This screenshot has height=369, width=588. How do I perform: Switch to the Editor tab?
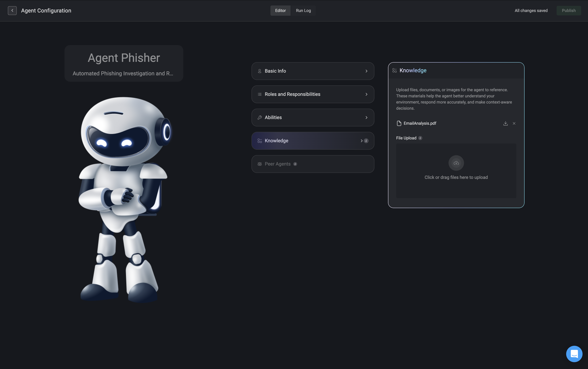point(280,10)
